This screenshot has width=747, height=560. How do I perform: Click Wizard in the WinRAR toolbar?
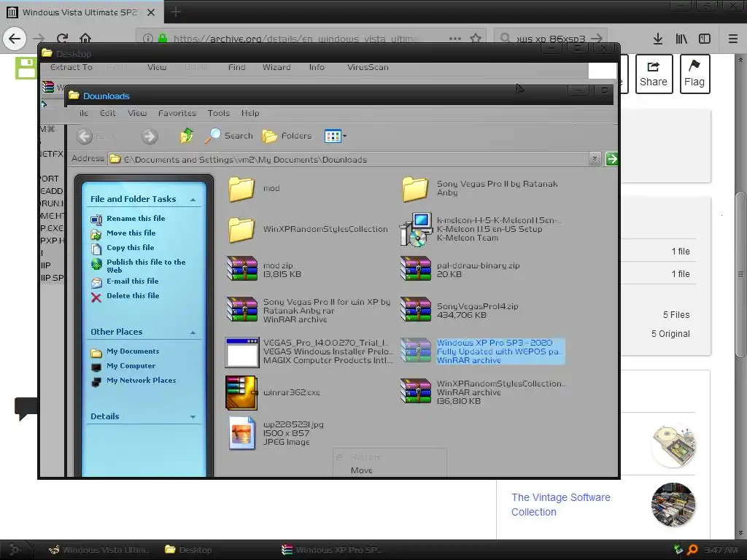point(276,67)
